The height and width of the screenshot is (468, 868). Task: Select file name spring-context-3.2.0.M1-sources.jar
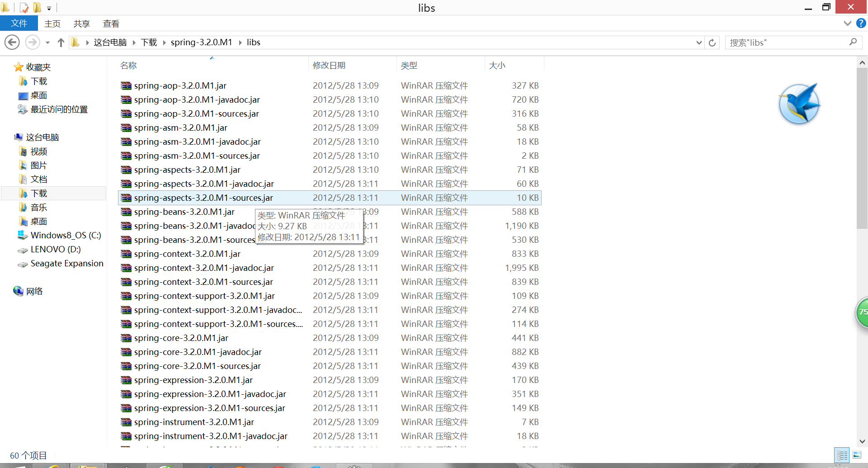[x=203, y=282]
